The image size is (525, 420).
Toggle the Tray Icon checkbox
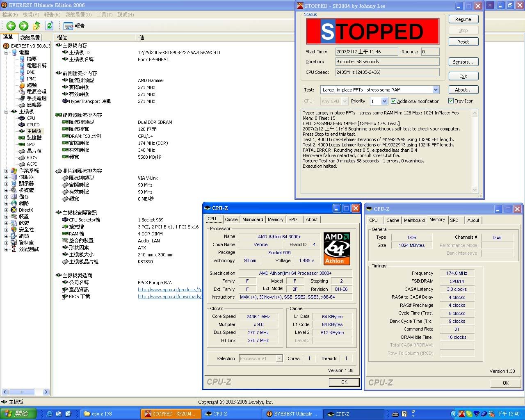pyautogui.click(x=451, y=101)
